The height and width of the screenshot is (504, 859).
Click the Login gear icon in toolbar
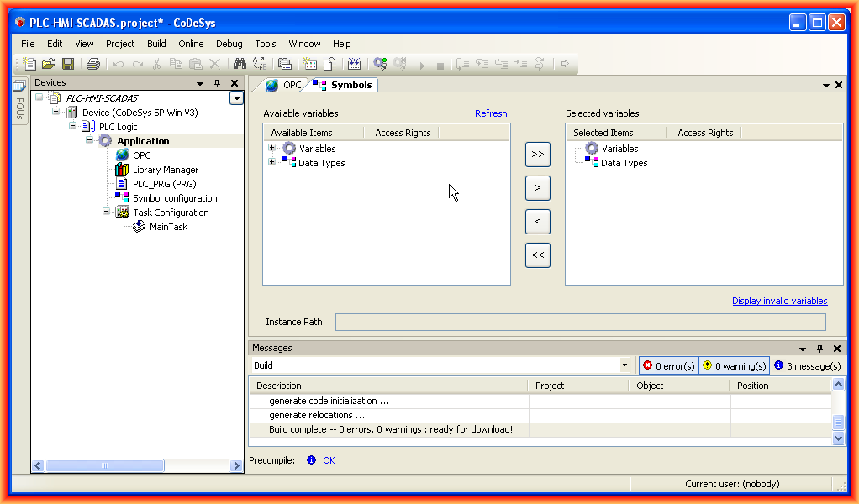pos(380,64)
